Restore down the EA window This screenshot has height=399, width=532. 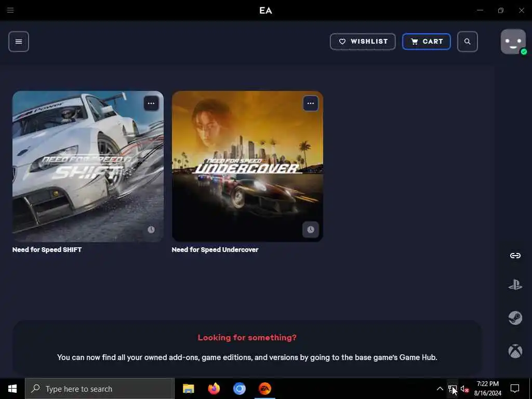point(501,10)
